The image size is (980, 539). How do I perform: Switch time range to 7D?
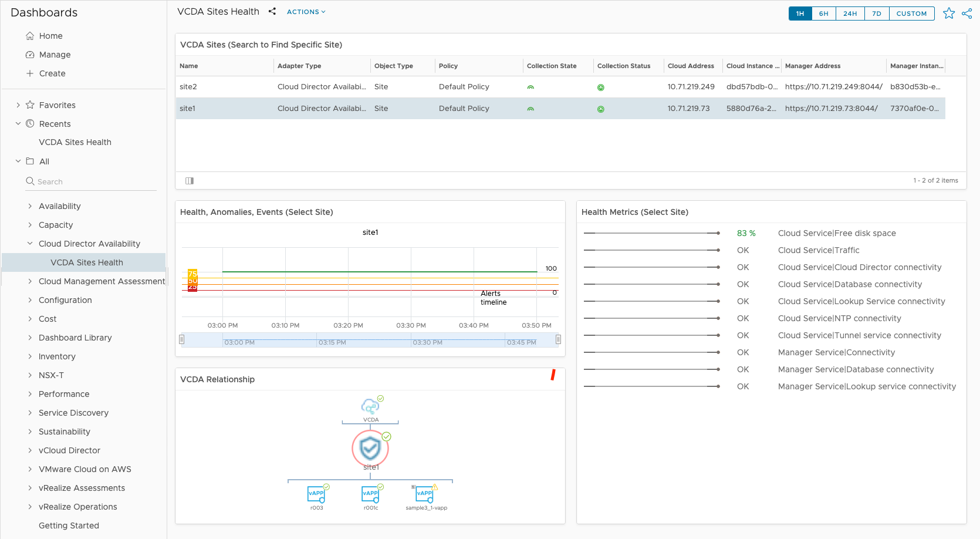pyautogui.click(x=876, y=14)
